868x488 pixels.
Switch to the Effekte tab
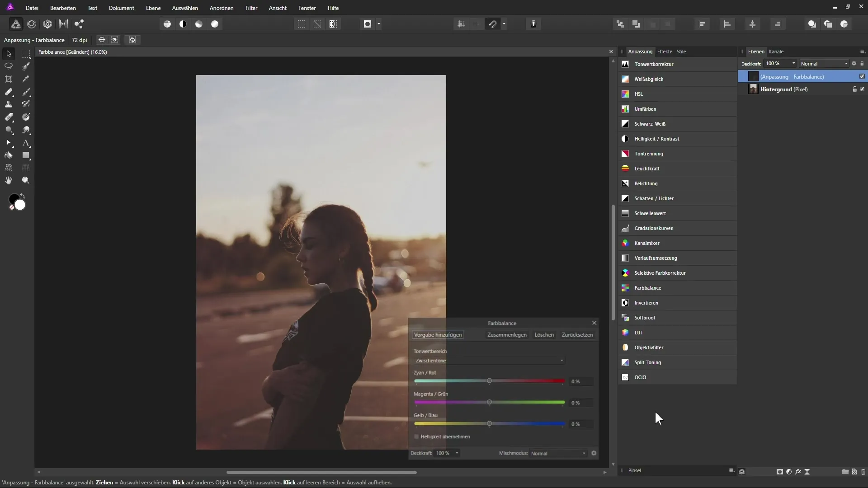point(665,52)
